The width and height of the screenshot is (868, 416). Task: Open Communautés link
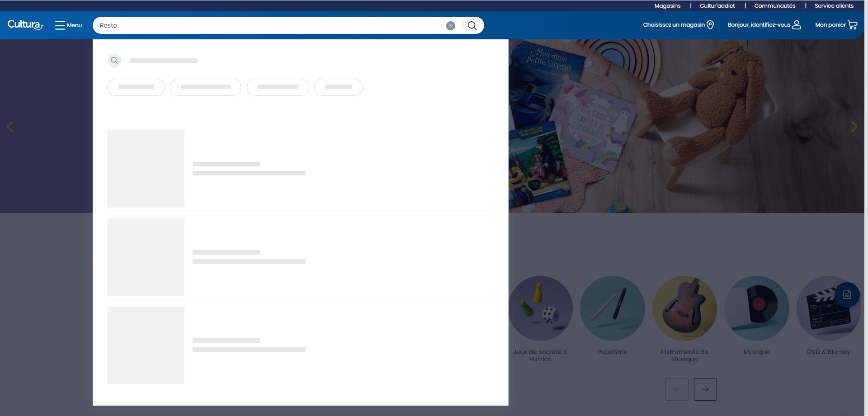tap(775, 6)
